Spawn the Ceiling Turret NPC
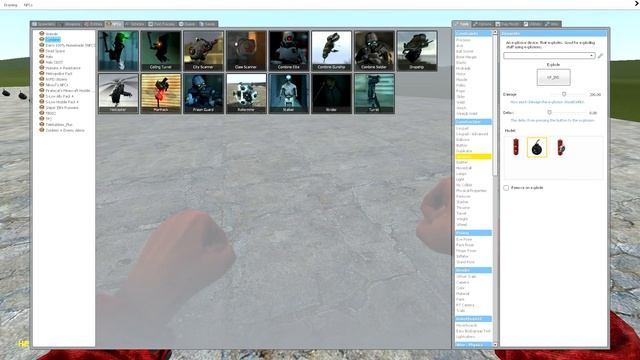This screenshot has height=360, width=640. 161,51
